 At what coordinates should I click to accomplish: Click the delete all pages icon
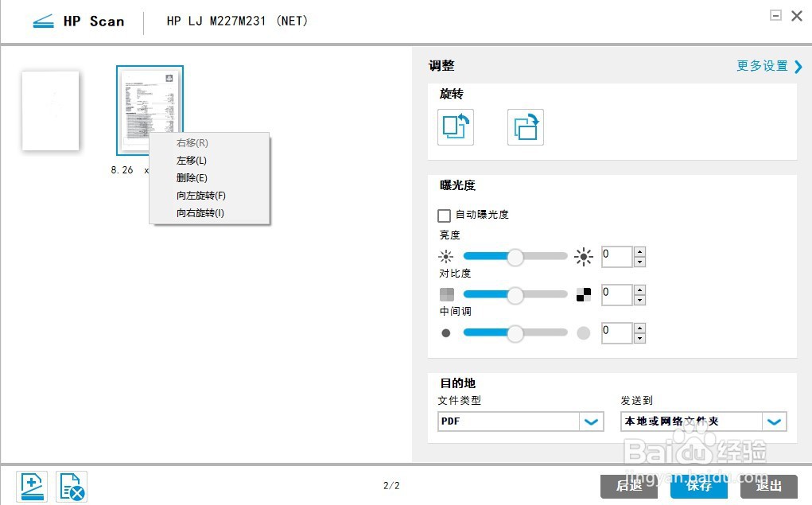click(72, 485)
